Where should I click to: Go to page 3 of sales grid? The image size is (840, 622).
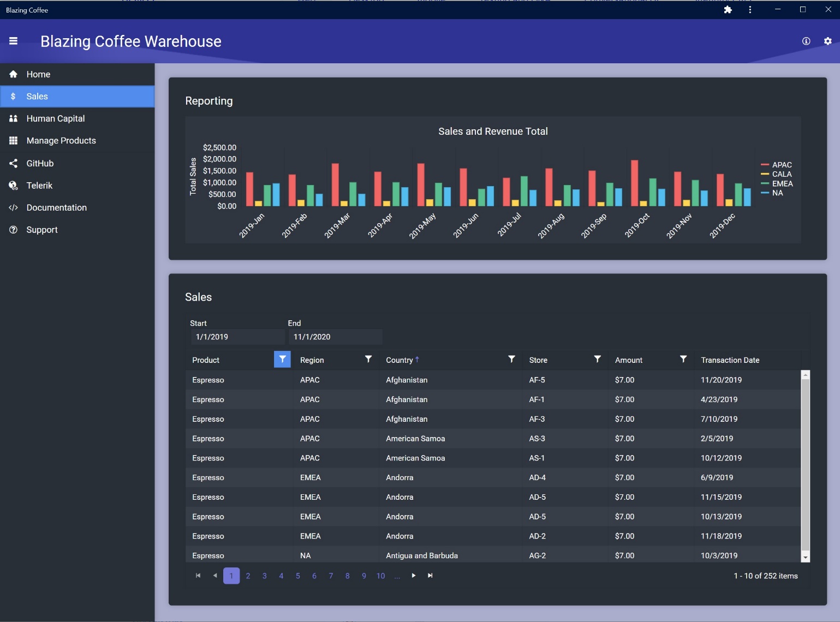point(265,576)
